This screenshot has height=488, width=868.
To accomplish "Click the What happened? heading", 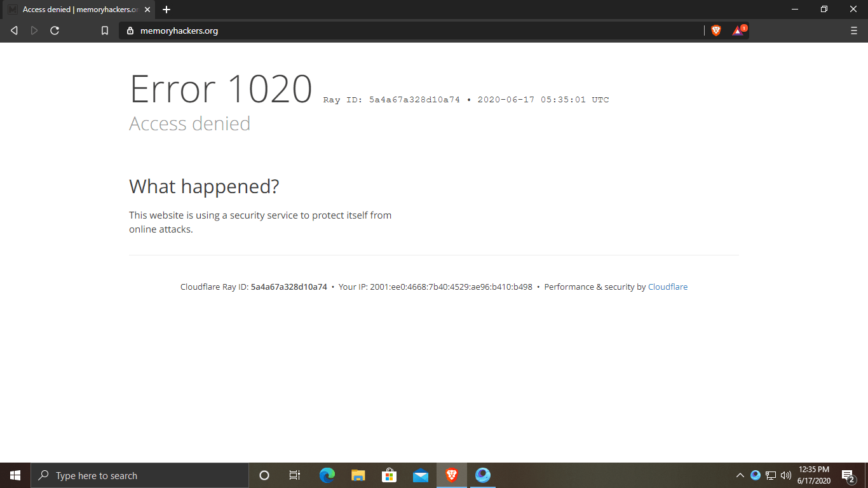I will click(x=204, y=187).
